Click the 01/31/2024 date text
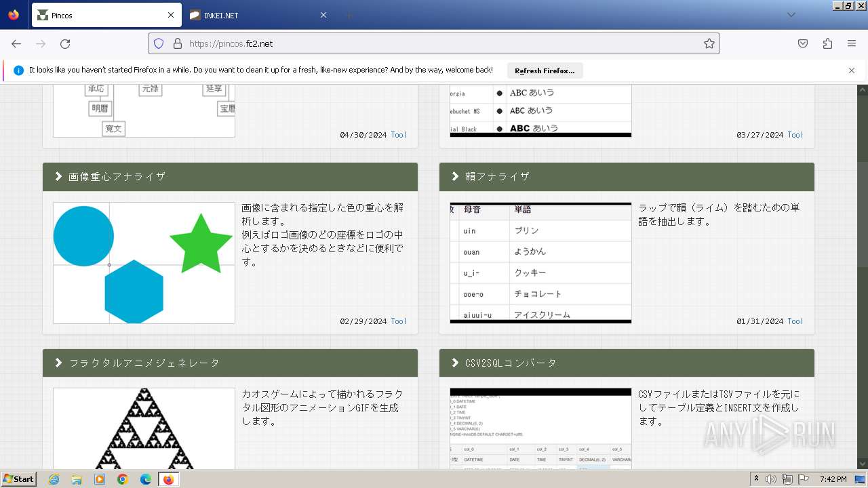Screen dimensions: 868x488 coord(760,321)
